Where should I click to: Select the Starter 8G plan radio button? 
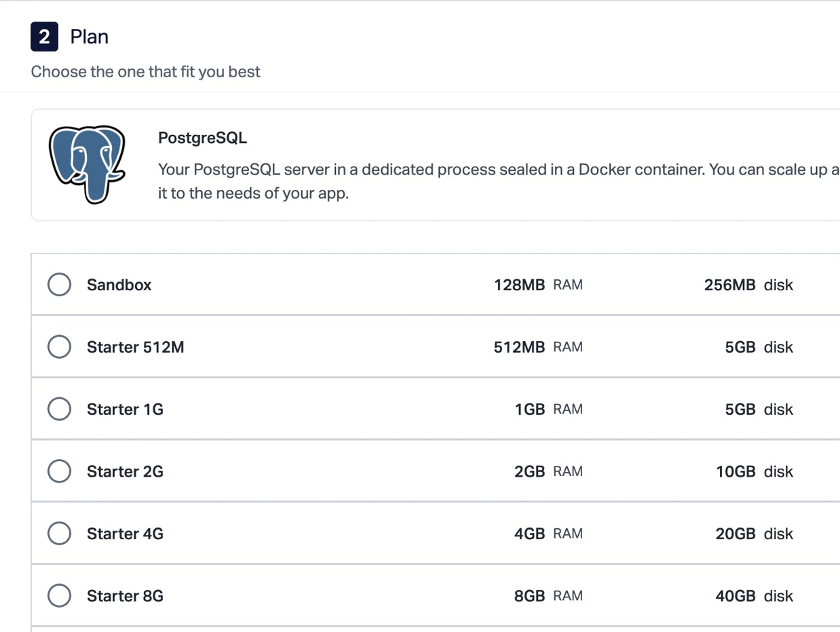pos(59,595)
